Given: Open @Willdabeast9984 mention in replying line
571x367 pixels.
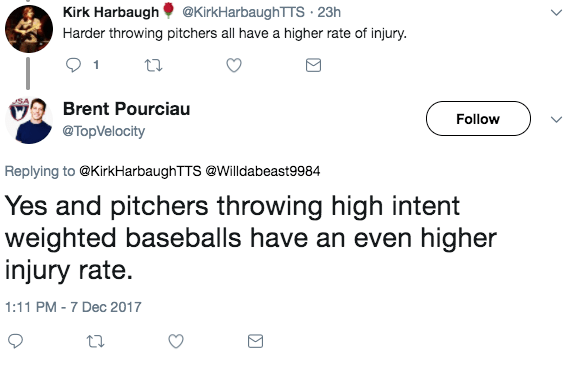Looking at the screenshot, I should coord(263,171).
